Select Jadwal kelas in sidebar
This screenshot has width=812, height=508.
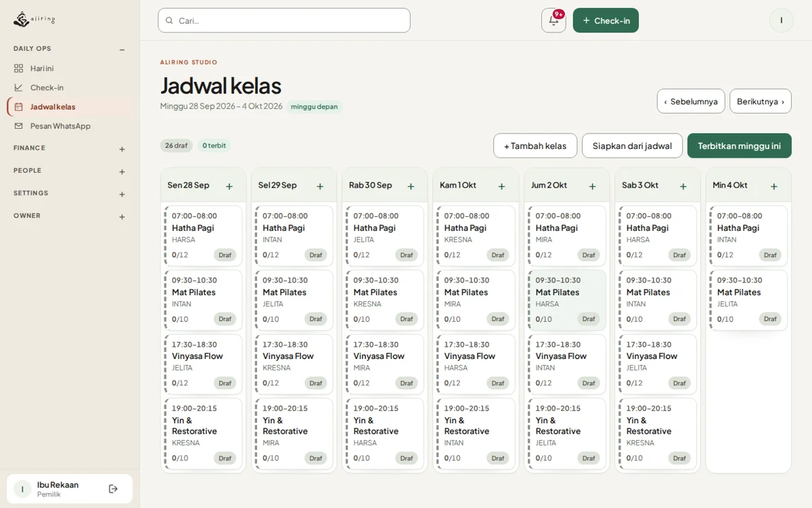point(70,107)
